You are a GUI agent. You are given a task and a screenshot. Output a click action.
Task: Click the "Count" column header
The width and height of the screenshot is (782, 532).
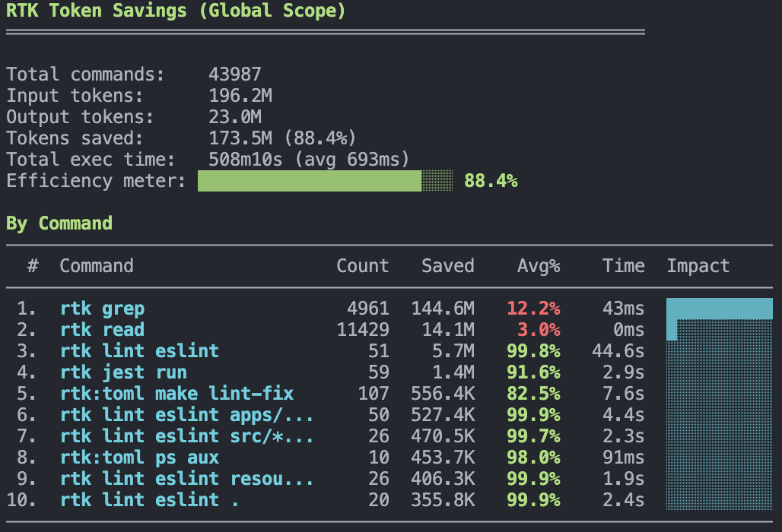[x=363, y=266]
